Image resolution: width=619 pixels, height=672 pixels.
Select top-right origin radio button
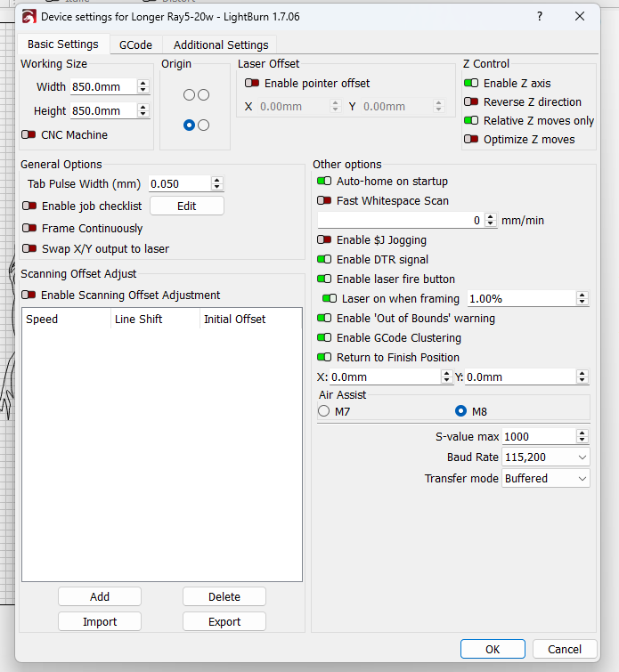(x=203, y=94)
